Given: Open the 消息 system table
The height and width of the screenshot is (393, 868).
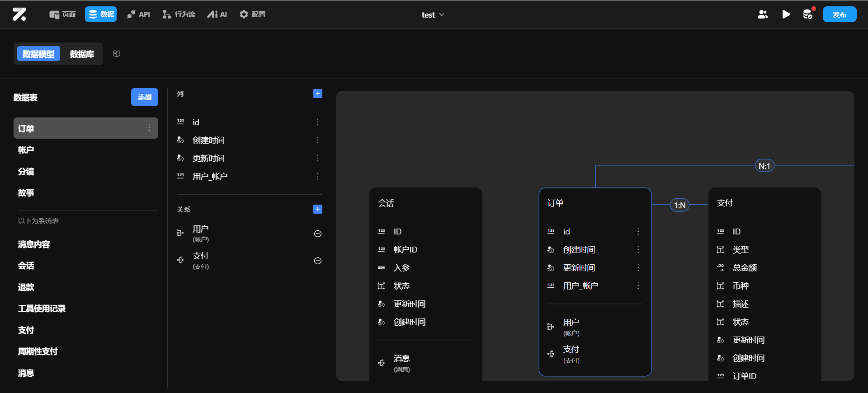Looking at the screenshot, I should [86, 373].
